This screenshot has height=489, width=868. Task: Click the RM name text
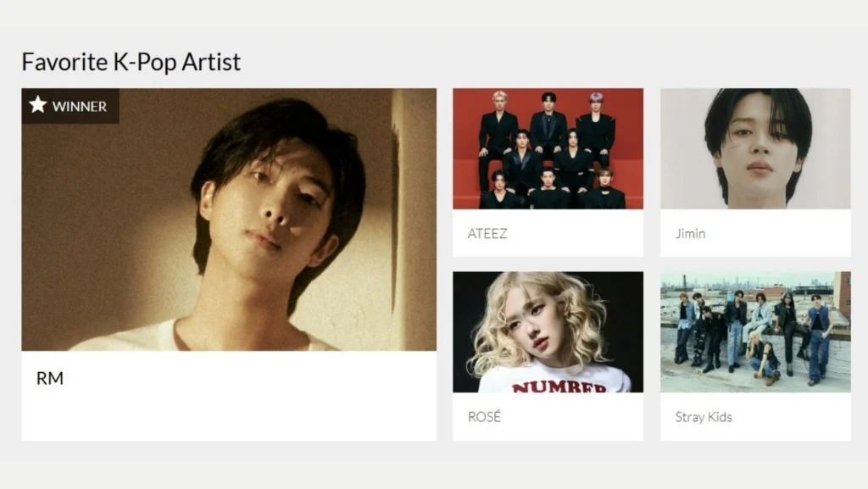[50, 378]
